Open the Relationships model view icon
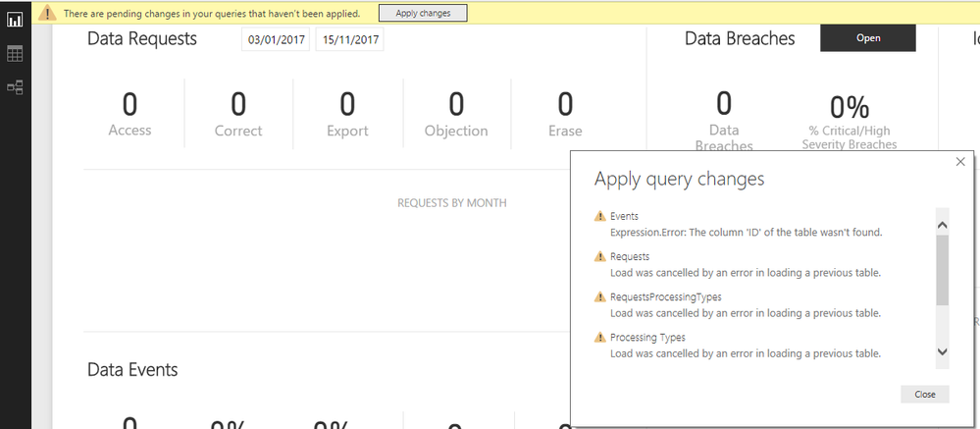 [x=15, y=87]
